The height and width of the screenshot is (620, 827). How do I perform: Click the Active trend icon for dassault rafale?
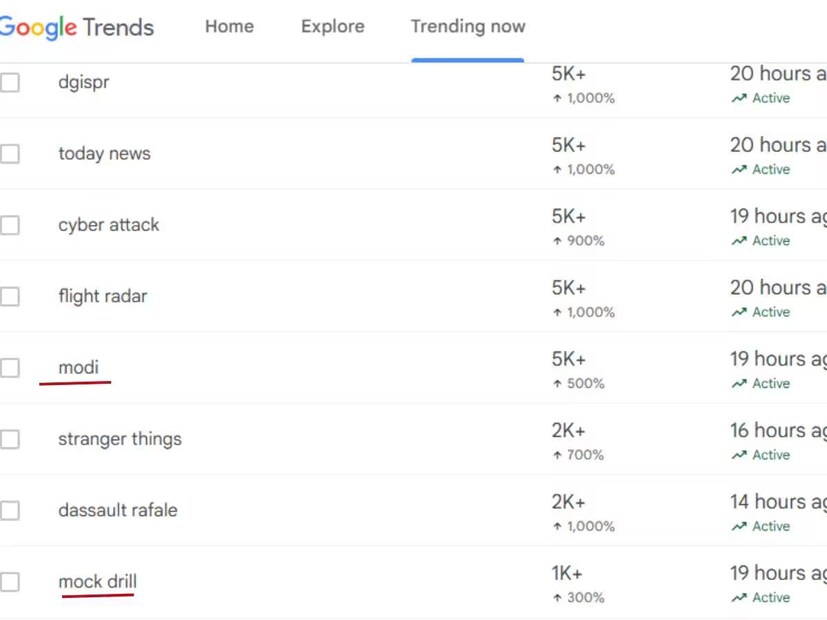739,526
